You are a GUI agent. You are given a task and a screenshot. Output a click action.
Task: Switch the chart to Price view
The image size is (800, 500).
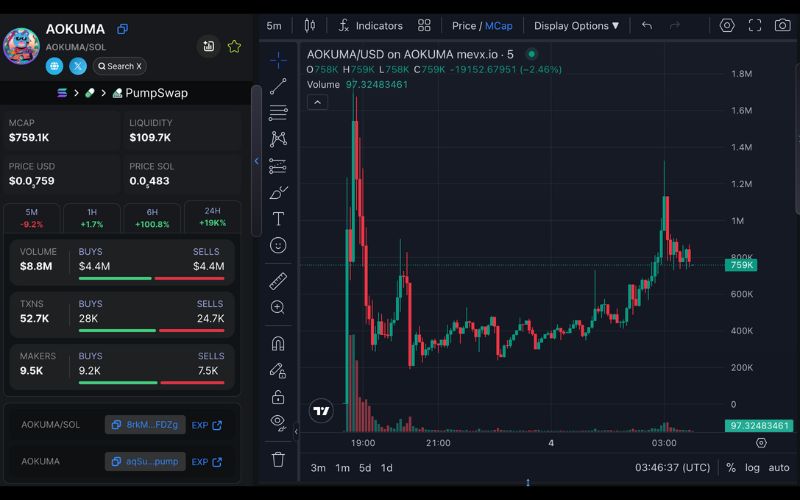coord(464,26)
